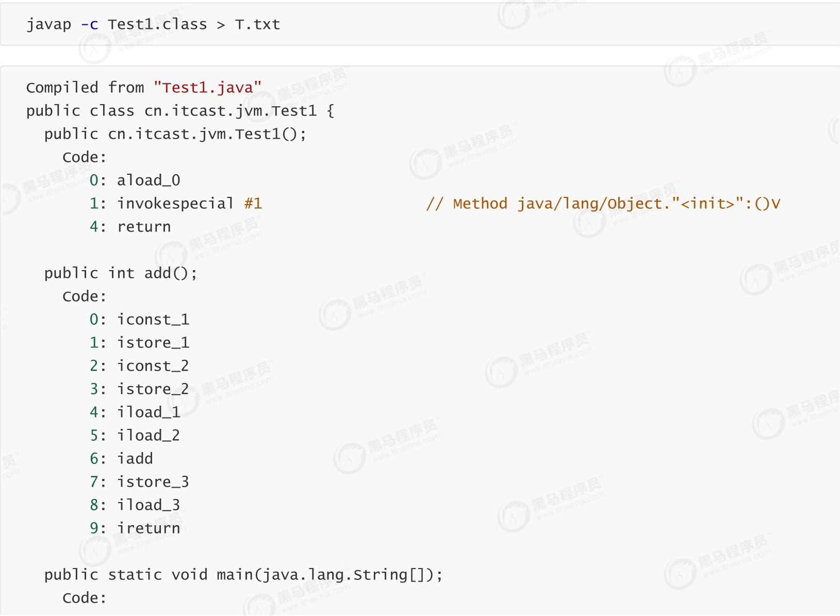Click the ireturn instruction
The image size is (840, 616).
[x=149, y=528]
